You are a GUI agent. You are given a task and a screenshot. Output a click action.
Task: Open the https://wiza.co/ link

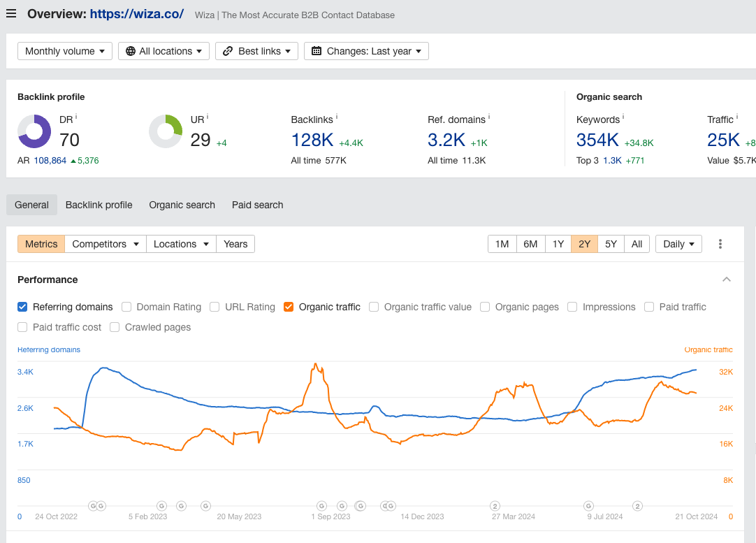tap(137, 14)
